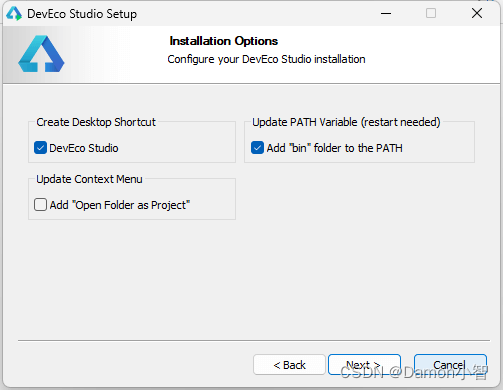Click the DevEco Studio title bar icon
503x390 pixels.
(14, 14)
